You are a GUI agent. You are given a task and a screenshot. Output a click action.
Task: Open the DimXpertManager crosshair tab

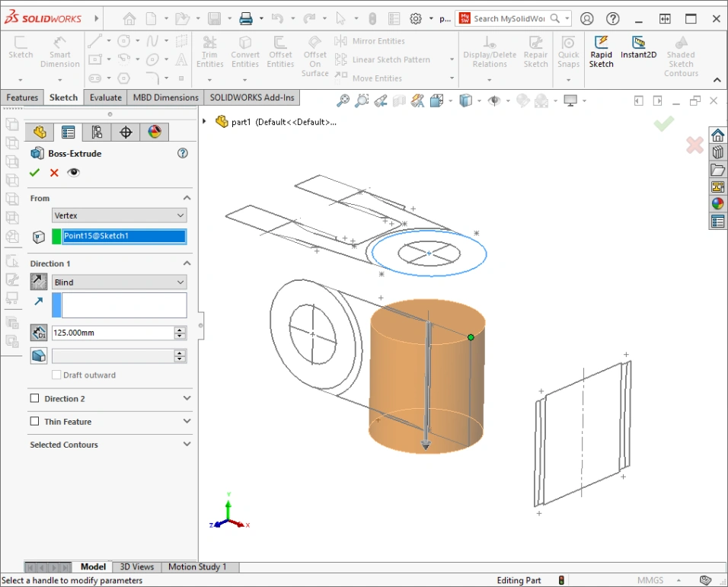pos(126,132)
